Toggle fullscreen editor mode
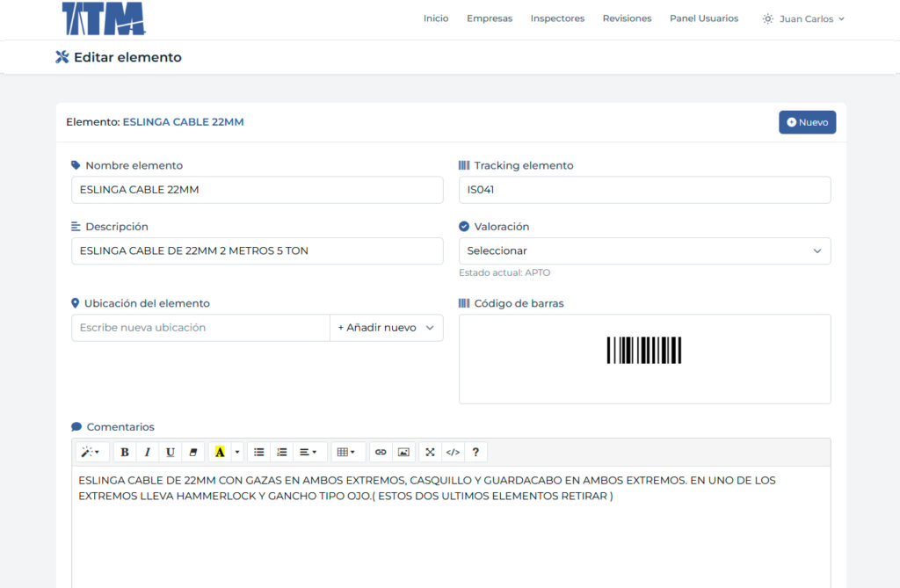 point(430,453)
